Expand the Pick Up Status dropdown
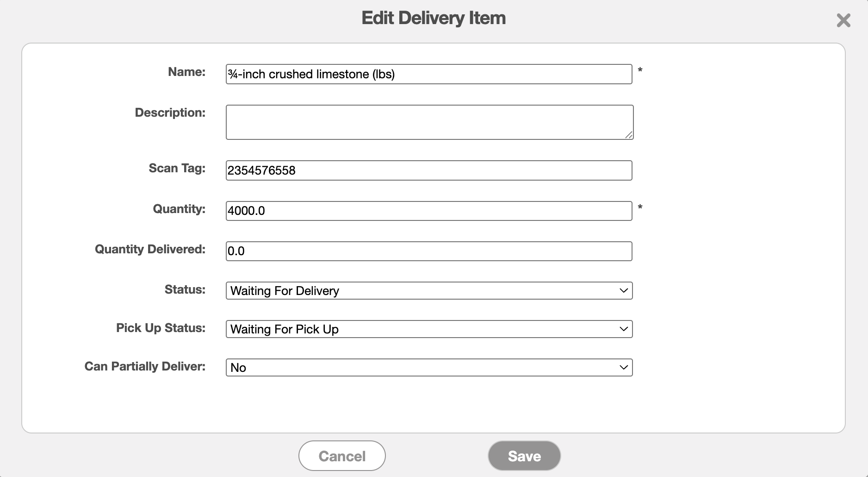Image resolution: width=868 pixels, height=477 pixels. point(429,329)
